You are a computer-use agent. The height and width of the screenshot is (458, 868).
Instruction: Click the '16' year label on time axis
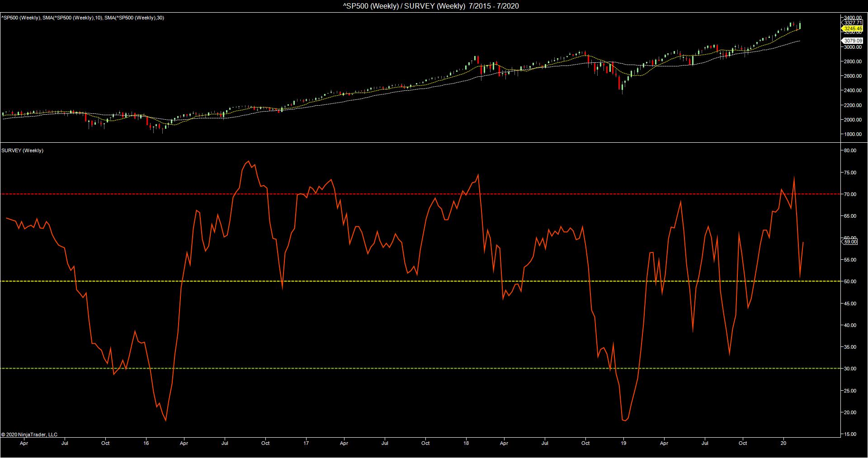(x=146, y=443)
